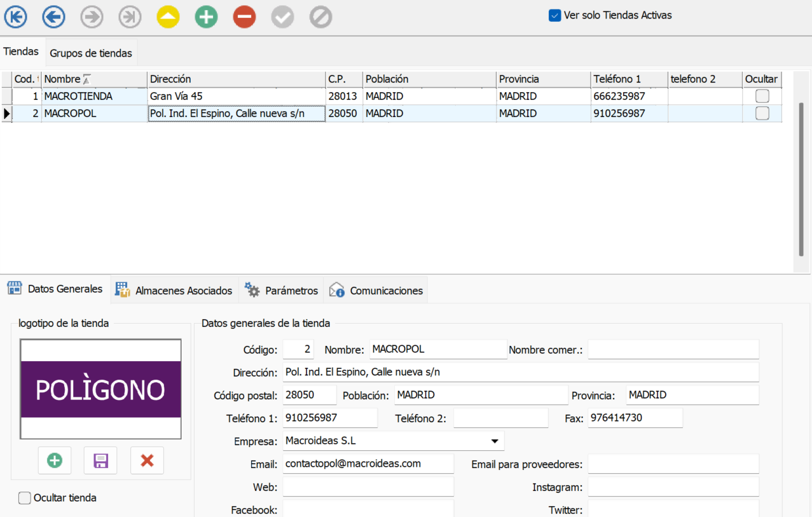Click the Provincia input field
This screenshot has width=812, height=517.
coord(692,395)
